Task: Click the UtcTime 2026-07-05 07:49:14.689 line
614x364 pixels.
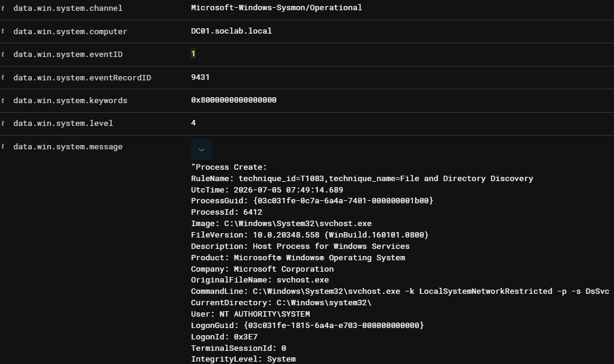Action: pos(267,190)
